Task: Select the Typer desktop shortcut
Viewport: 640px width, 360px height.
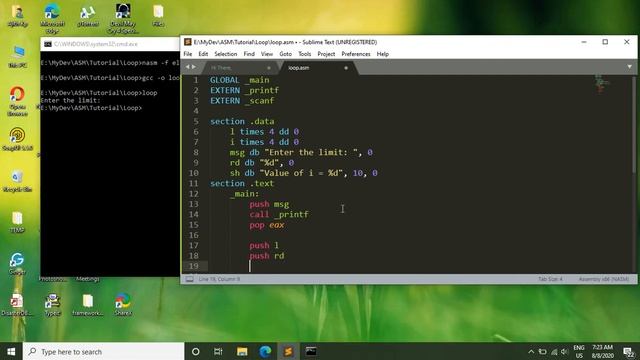Action: 52,304
